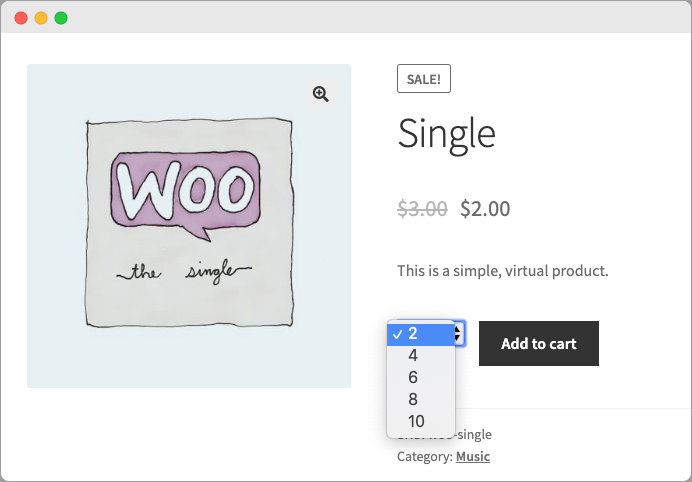692x482 pixels.
Task: Click the quantity select up-down arrows
Action: point(459,334)
